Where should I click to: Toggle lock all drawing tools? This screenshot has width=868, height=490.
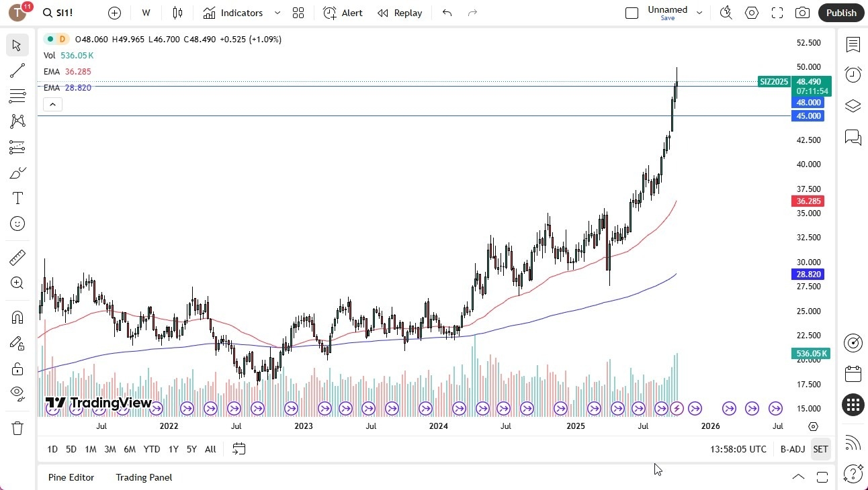point(17,369)
